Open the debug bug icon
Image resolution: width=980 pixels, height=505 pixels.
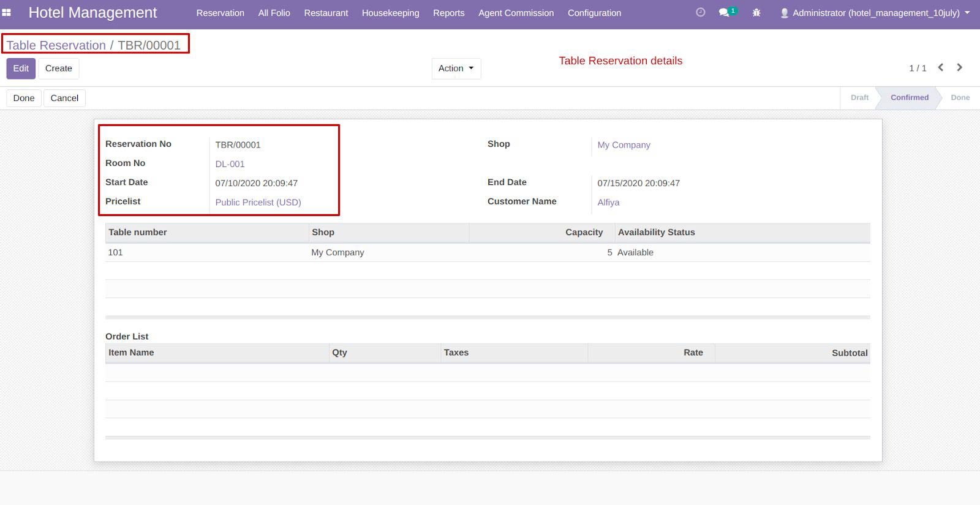pyautogui.click(x=756, y=12)
